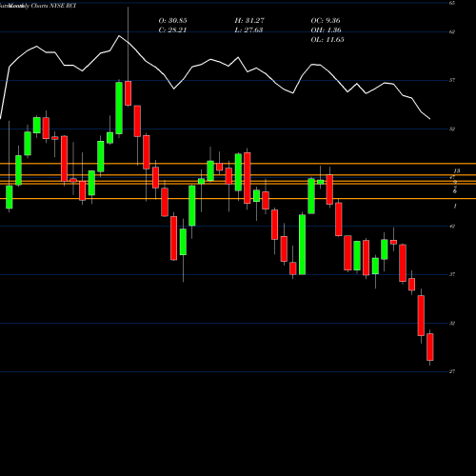Click the "OL: 11.65" reading
Image resolution: width=476 pixels, height=476 pixels.
327,40
